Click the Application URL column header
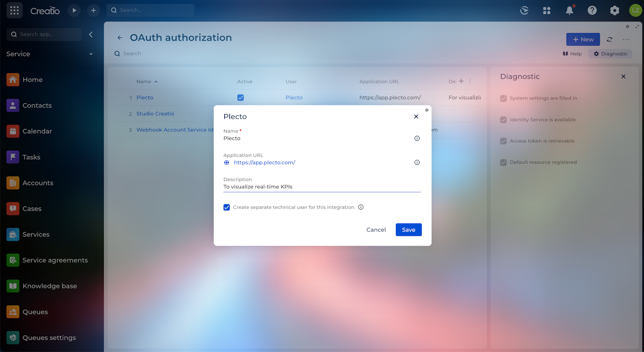Screen dimensions: 644x352 tap(379, 81)
